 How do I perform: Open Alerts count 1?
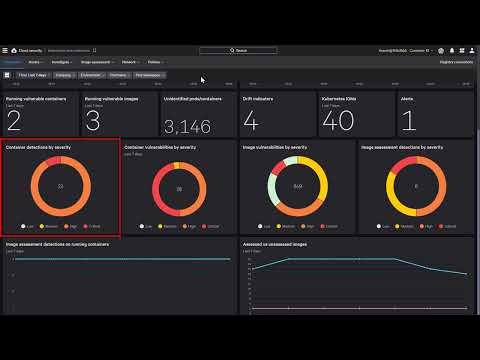click(x=408, y=121)
